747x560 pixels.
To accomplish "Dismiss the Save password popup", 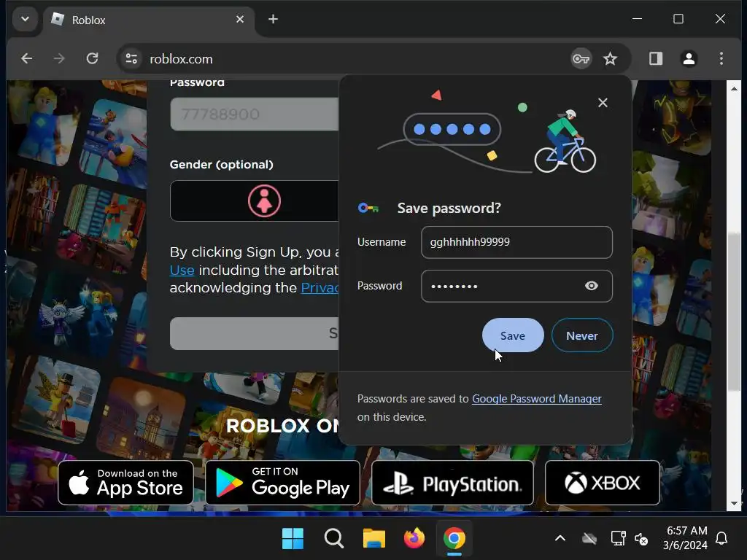I will pos(603,103).
